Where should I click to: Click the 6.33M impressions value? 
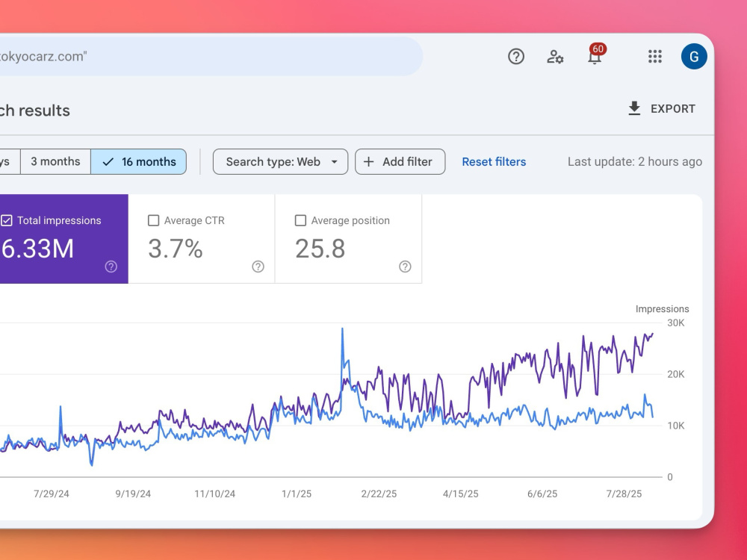(x=37, y=249)
